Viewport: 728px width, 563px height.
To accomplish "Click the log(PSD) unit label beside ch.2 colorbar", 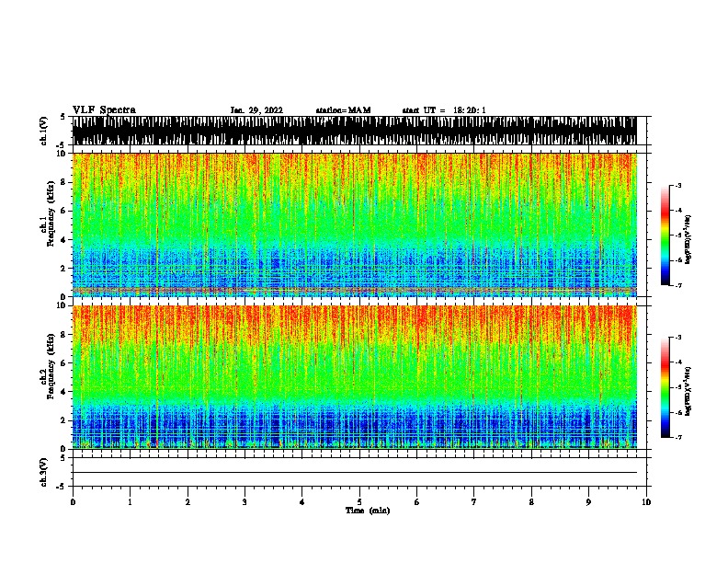I will pyautogui.click(x=688, y=391).
